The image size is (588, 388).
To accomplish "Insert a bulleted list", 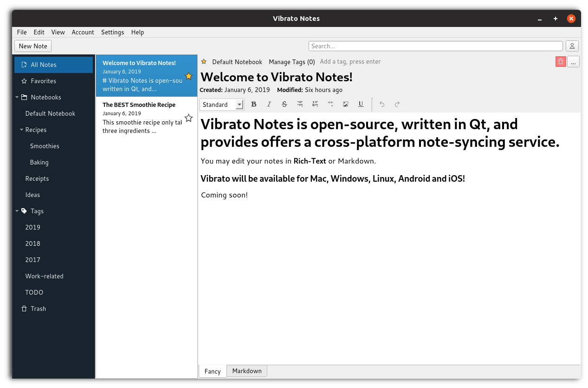I will pos(300,105).
